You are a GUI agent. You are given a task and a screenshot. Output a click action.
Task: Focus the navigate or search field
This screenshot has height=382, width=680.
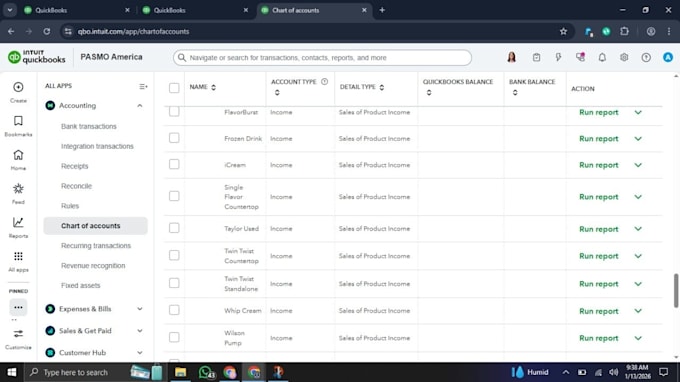tap(322, 58)
